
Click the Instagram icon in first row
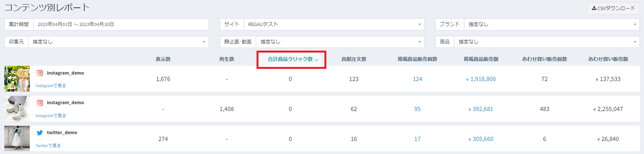40,73
